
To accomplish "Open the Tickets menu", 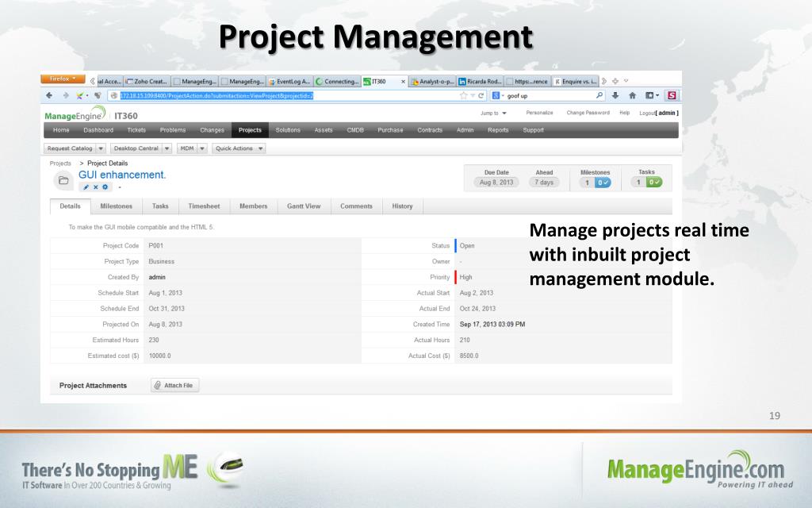I will (136, 130).
